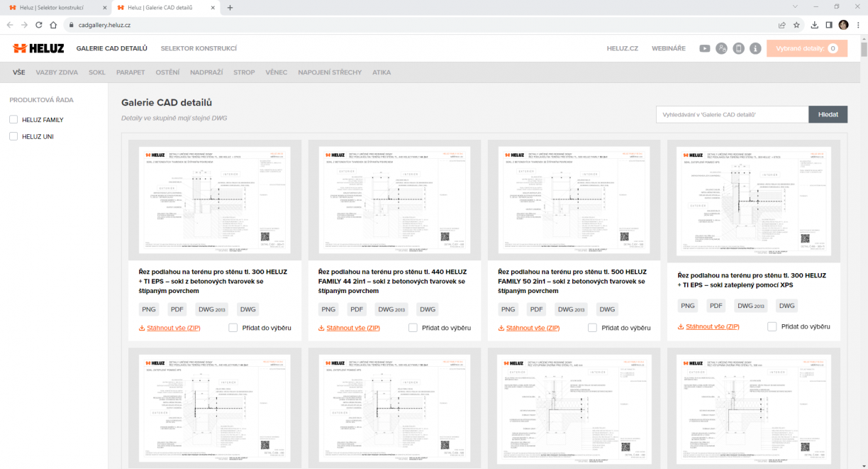
Task: Open browser downloads icon
Action: (815, 25)
